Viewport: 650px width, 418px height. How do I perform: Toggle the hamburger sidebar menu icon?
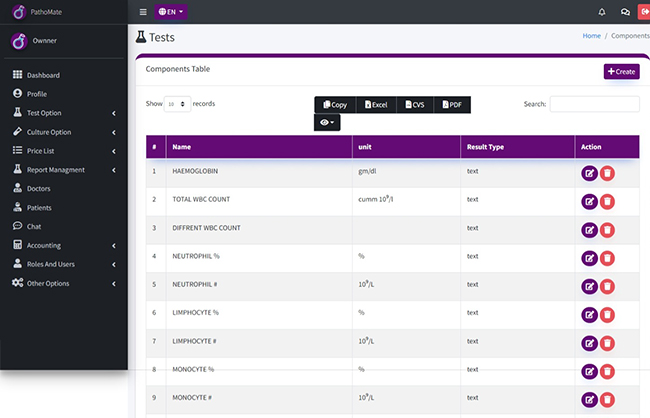coord(143,12)
